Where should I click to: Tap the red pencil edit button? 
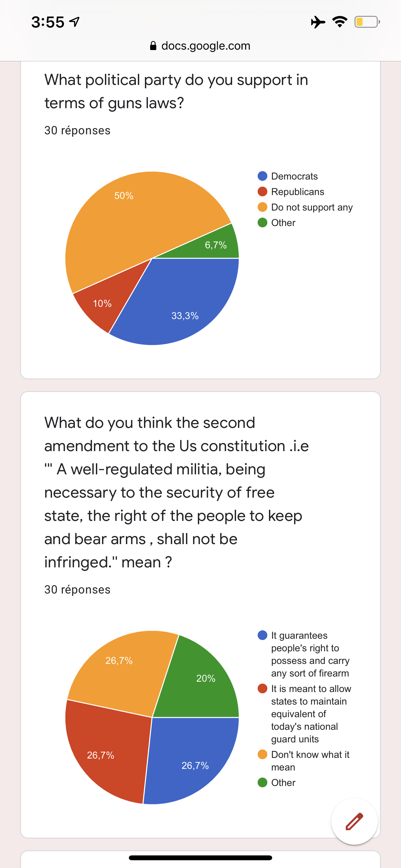[x=354, y=821]
